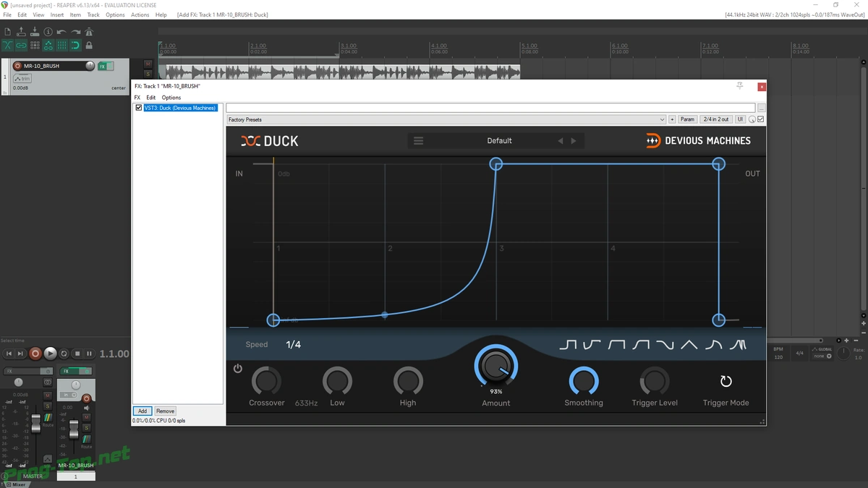Image resolution: width=868 pixels, height=488 pixels.
Task: Toggle grid lines icon
Action: click(62, 45)
